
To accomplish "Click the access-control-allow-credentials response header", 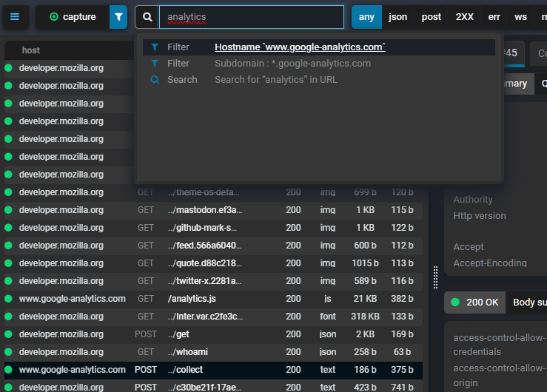I will pyautogui.click(x=499, y=345).
